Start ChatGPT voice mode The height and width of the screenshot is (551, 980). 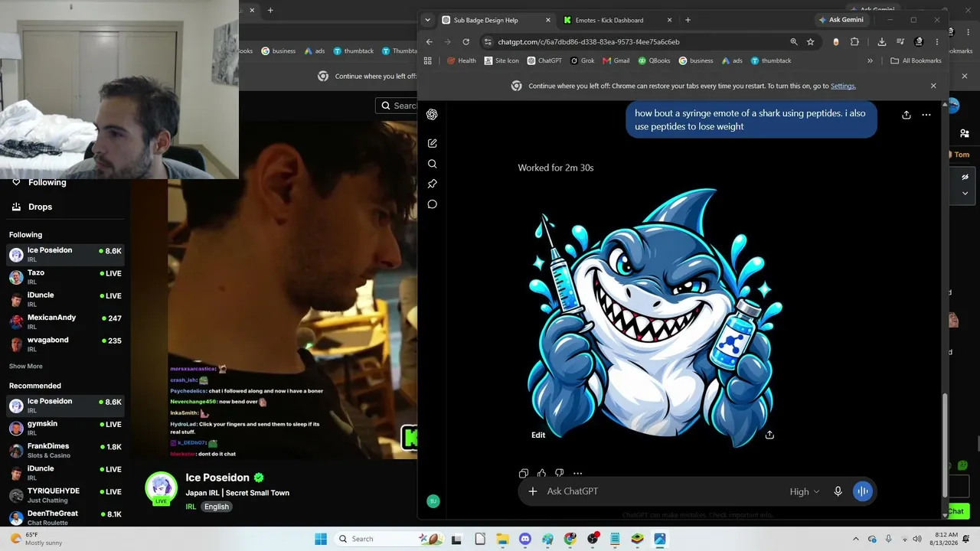[862, 491]
